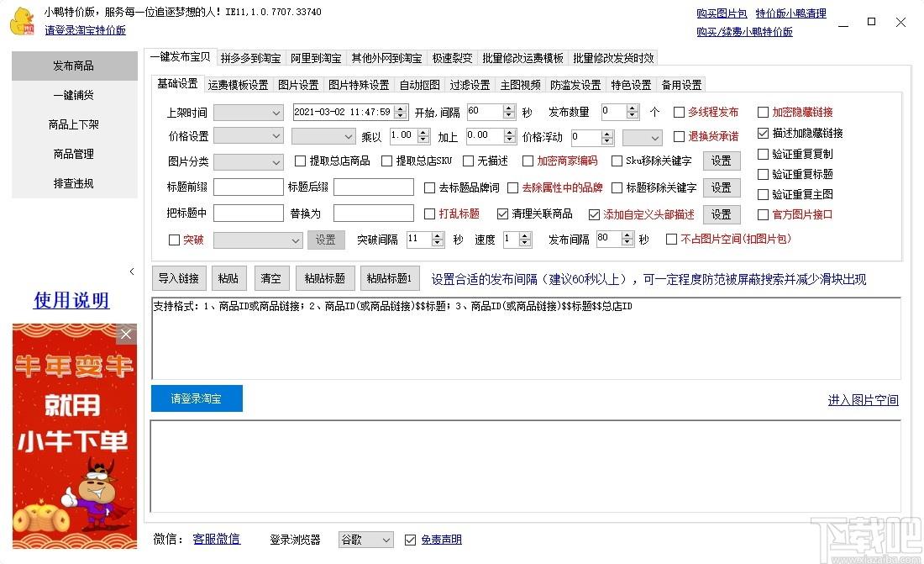
Task: Expand 图片分类 dropdown
Action: [248, 161]
